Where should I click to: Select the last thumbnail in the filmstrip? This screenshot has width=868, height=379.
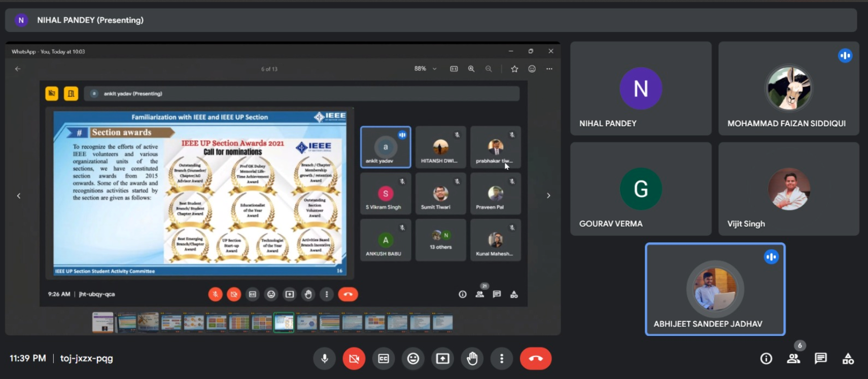click(442, 322)
